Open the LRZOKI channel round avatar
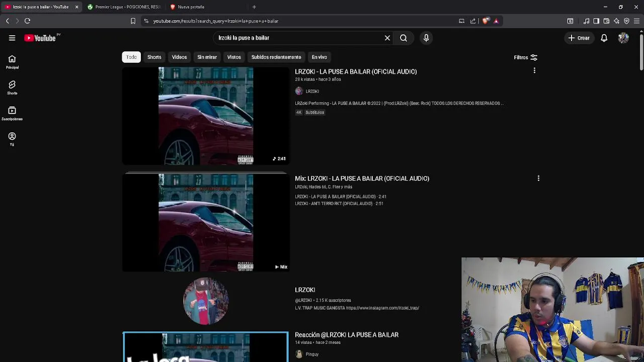This screenshot has height=362, width=644. pyautogui.click(x=206, y=301)
